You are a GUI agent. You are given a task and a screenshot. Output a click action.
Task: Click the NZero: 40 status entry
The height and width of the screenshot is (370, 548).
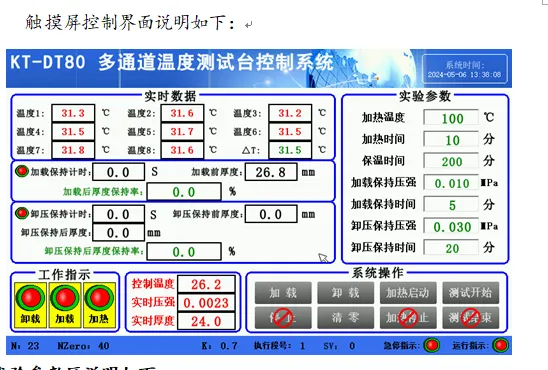[x=84, y=346]
